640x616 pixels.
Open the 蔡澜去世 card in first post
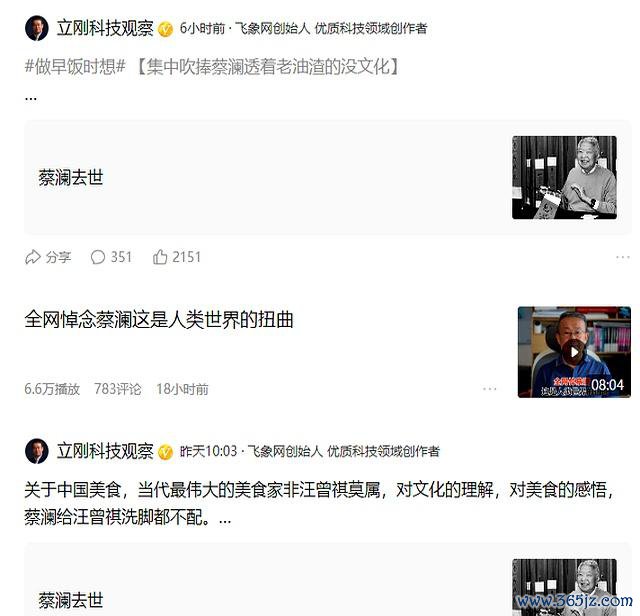tap(328, 178)
